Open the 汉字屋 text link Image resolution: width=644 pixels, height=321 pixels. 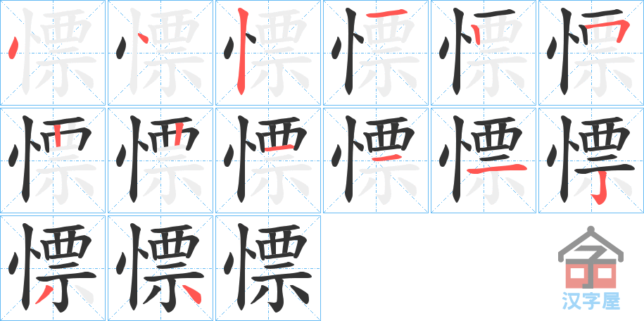591,301
